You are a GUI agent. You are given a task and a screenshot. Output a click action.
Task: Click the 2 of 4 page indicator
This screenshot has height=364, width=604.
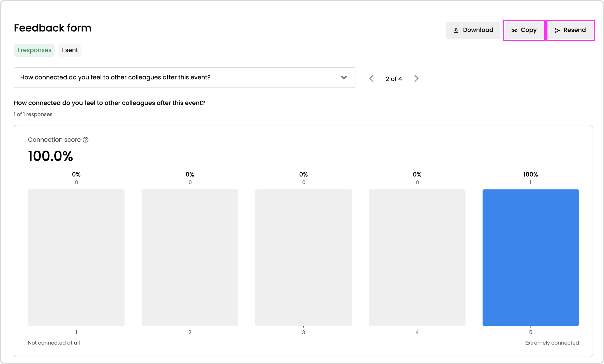point(394,79)
